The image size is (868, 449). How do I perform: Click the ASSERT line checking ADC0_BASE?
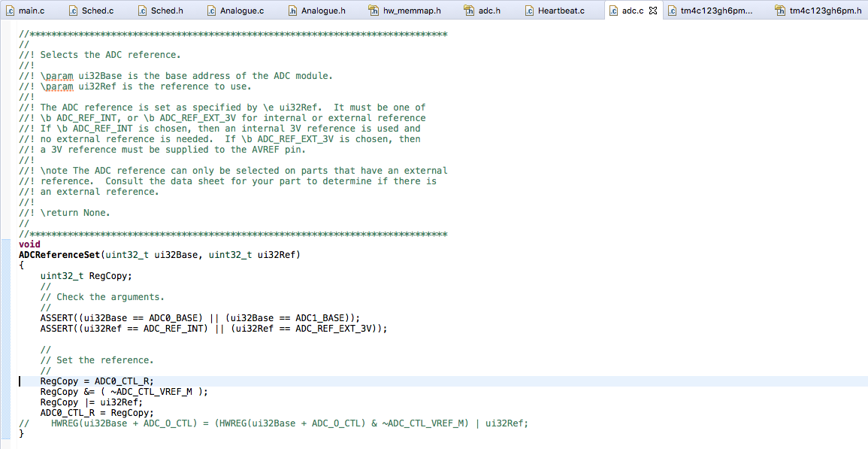coord(200,318)
